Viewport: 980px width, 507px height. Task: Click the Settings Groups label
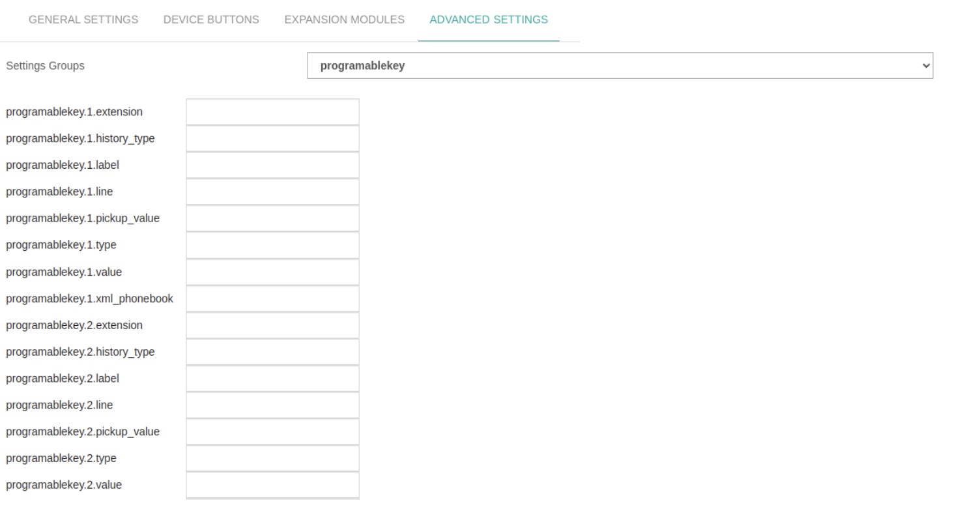click(45, 66)
